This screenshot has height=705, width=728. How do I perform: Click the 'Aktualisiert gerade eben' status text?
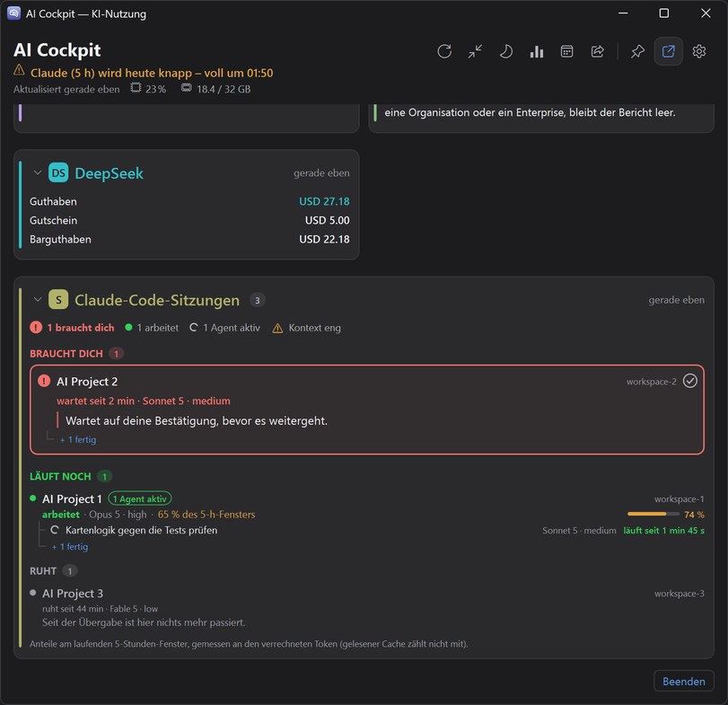[x=66, y=89]
